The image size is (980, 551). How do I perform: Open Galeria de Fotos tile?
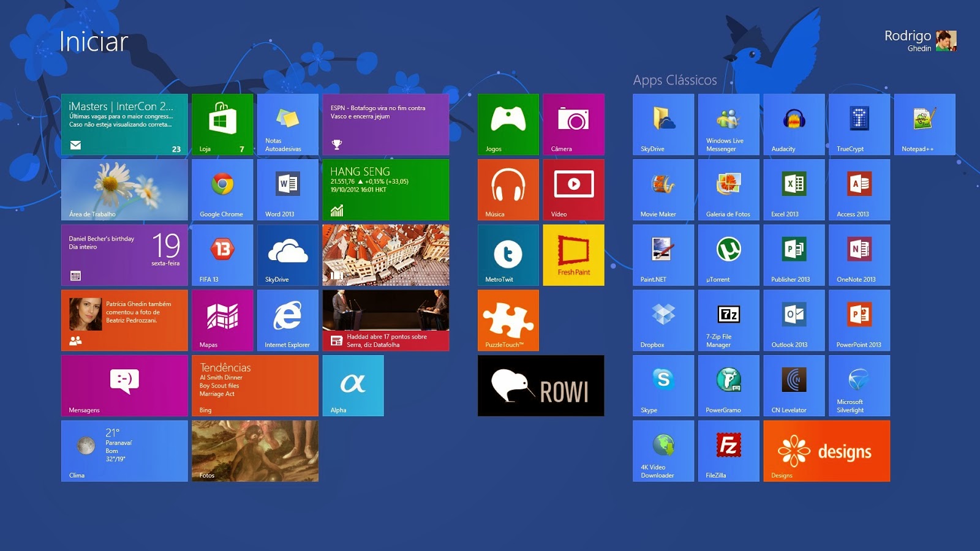(x=729, y=190)
